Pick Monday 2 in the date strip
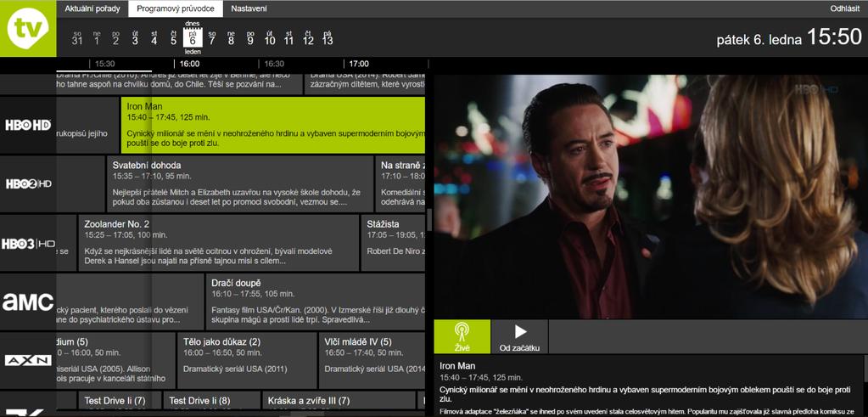Image resolution: width=868 pixels, height=417 pixels. click(x=115, y=37)
